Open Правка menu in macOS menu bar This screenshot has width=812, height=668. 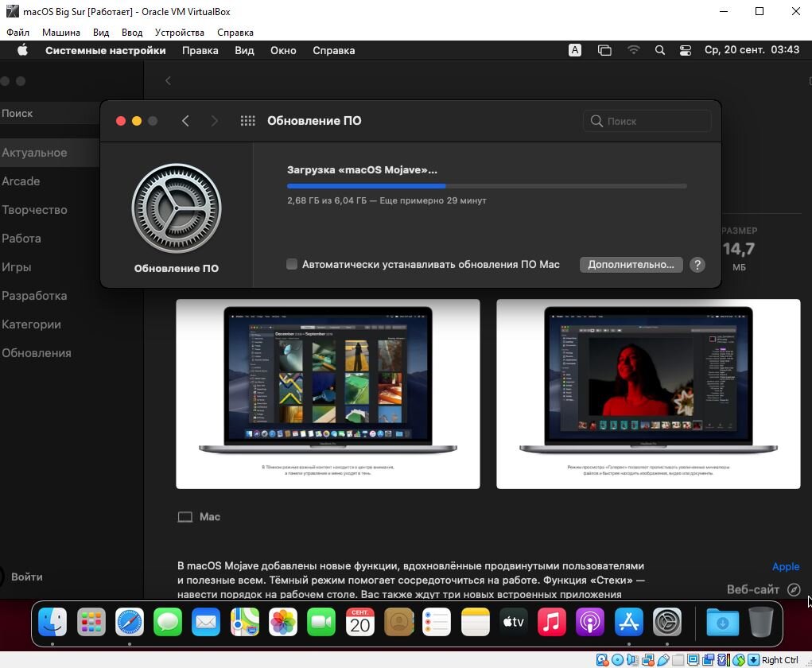200,50
